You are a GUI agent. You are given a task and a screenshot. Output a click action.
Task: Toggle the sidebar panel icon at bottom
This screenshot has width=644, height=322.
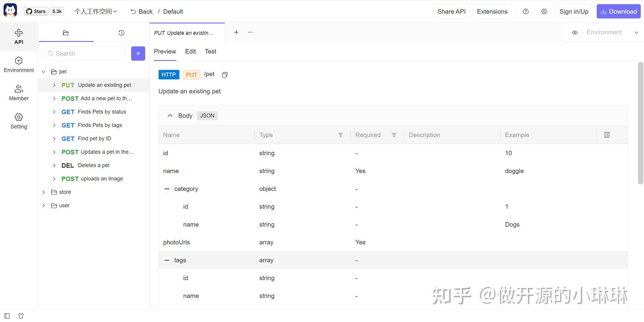point(7,316)
